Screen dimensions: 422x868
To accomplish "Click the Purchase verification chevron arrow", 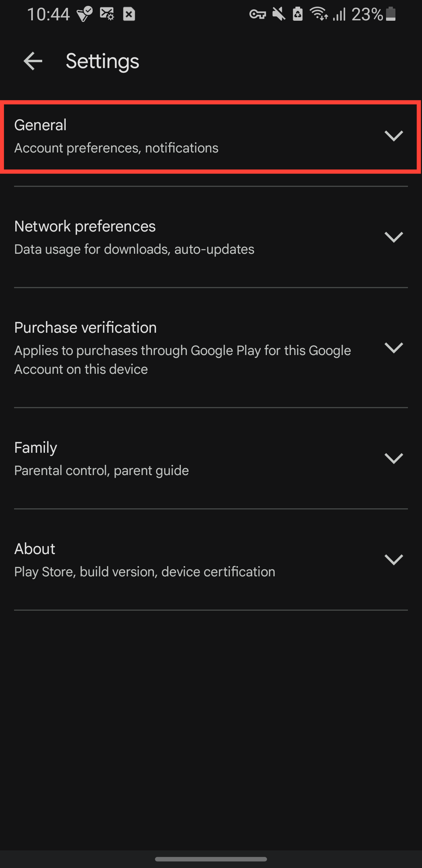I will point(393,348).
